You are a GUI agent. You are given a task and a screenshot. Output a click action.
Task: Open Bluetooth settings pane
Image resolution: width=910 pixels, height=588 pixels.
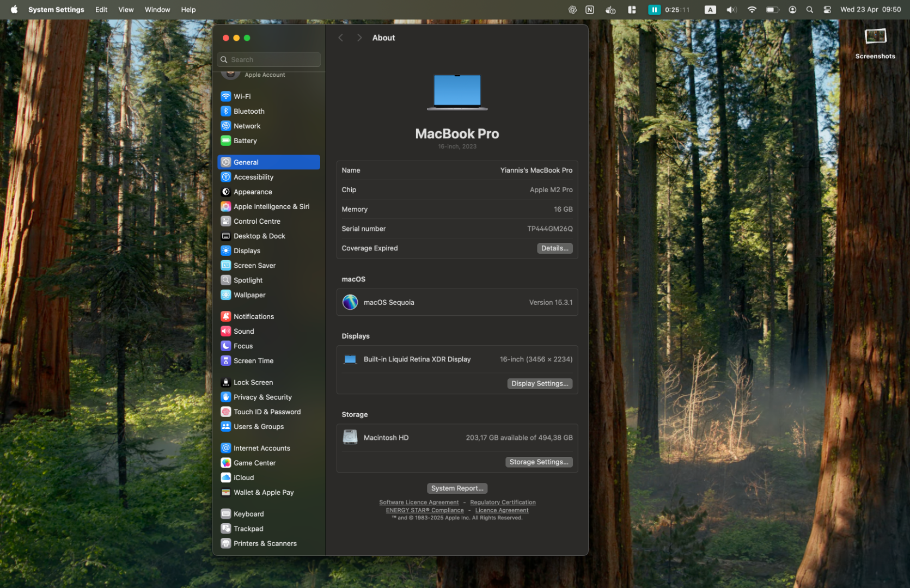(268, 111)
